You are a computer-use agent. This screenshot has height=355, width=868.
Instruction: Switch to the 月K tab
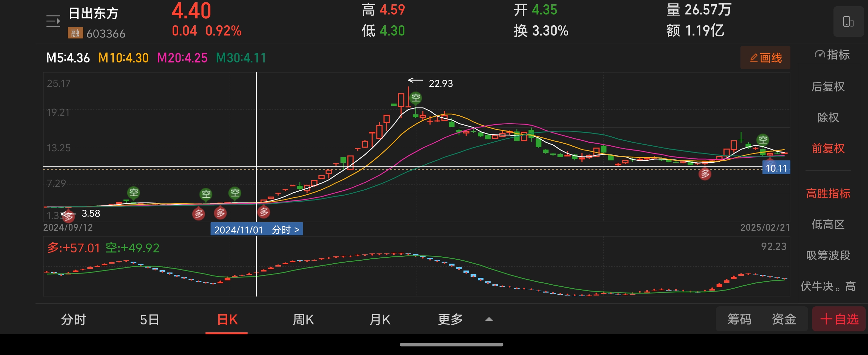pos(380,319)
